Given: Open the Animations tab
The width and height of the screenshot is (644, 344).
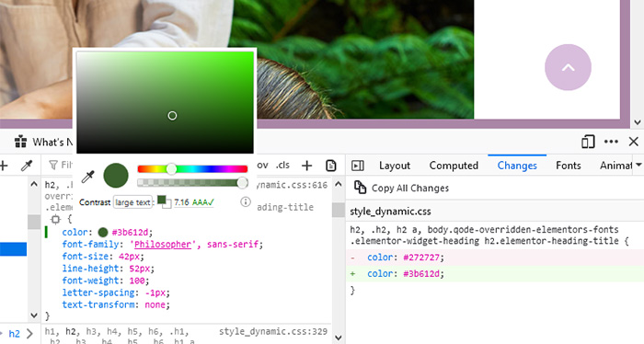Looking at the screenshot, I should point(615,166).
